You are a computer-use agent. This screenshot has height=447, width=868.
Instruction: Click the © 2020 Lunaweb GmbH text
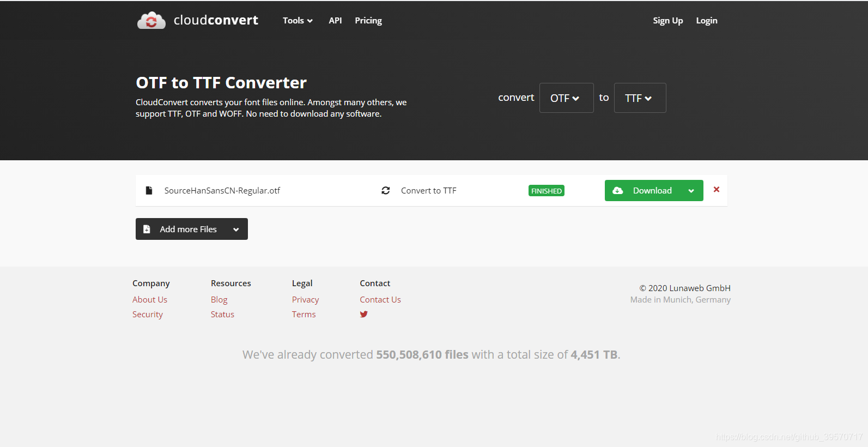(x=685, y=288)
